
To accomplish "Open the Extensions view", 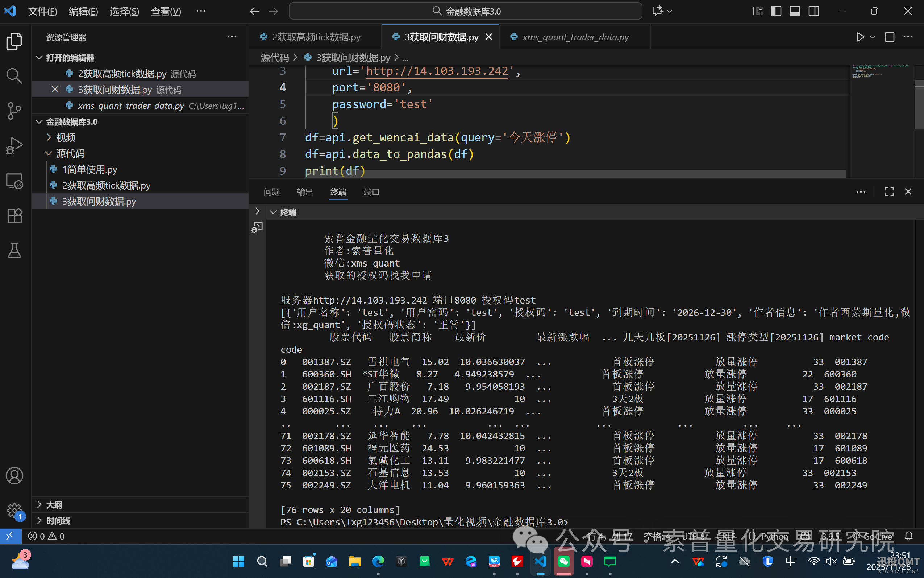I will tap(14, 216).
